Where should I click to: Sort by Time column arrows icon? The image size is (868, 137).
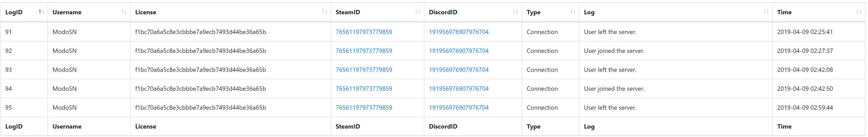(x=859, y=12)
